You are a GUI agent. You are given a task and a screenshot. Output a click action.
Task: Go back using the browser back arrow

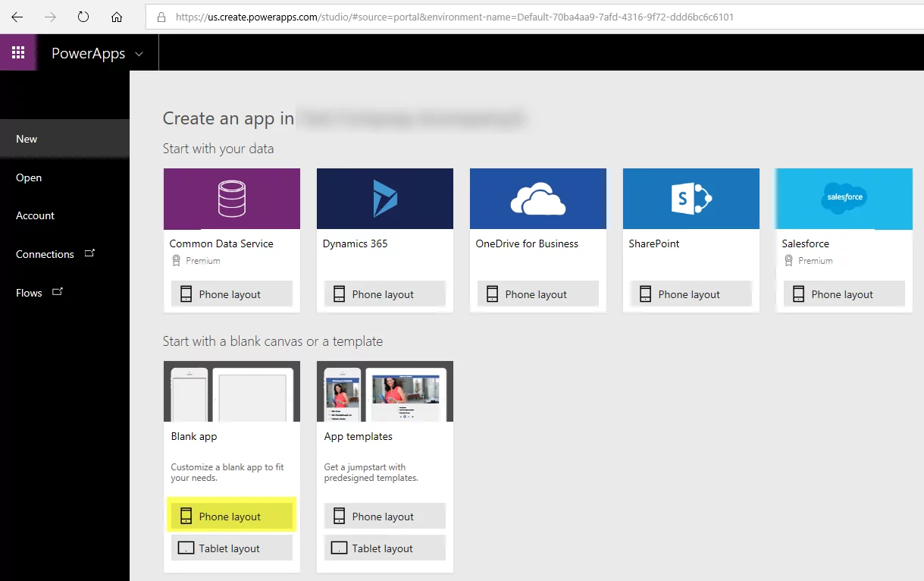tap(17, 17)
